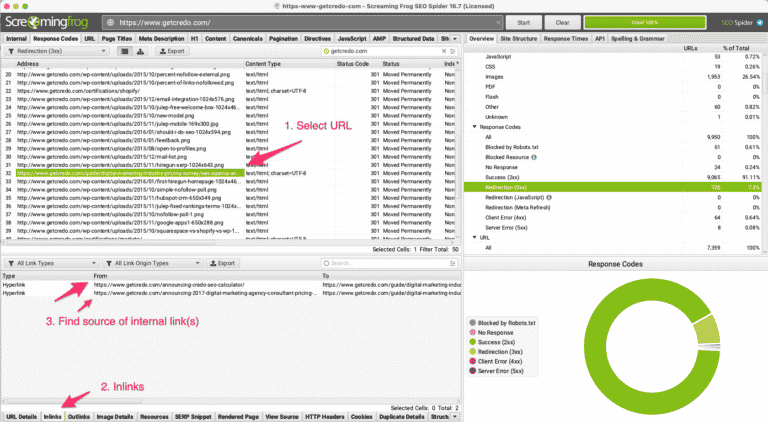Open the Response Times tab
Image resolution: width=768 pixels, height=422 pixels.
pyautogui.click(x=566, y=38)
